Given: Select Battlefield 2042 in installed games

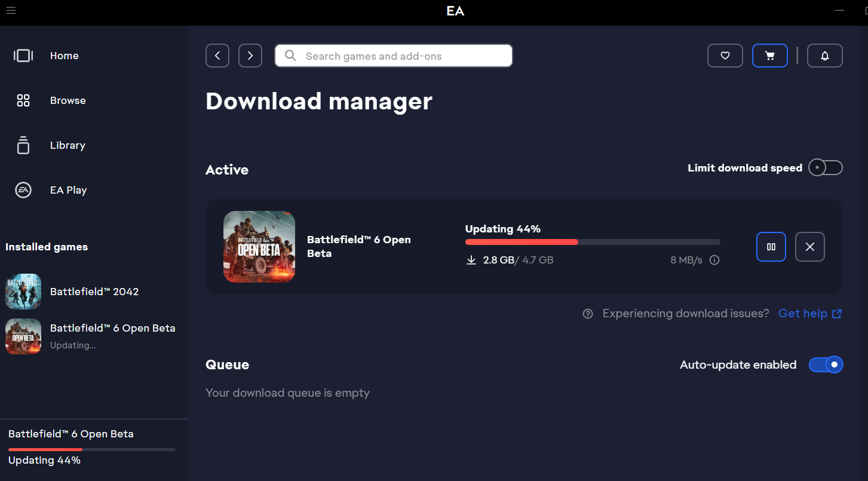Looking at the screenshot, I should pos(94,292).
